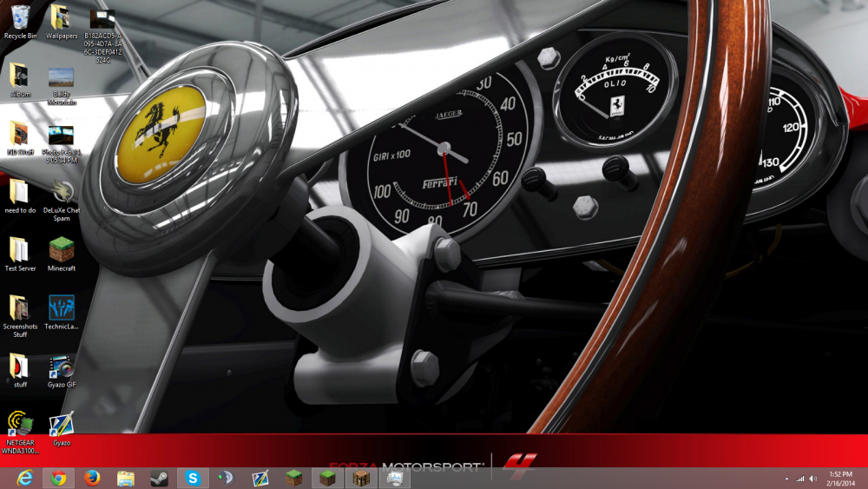Viewport: 868px width, 489px height.
Task: Launch Firefox from the taskbar
Action: [x=93, y=478]
